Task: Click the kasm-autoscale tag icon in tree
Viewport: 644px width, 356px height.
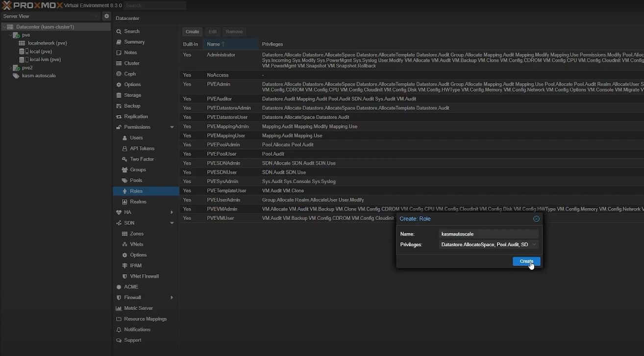Action: click(x=16, y=76)
